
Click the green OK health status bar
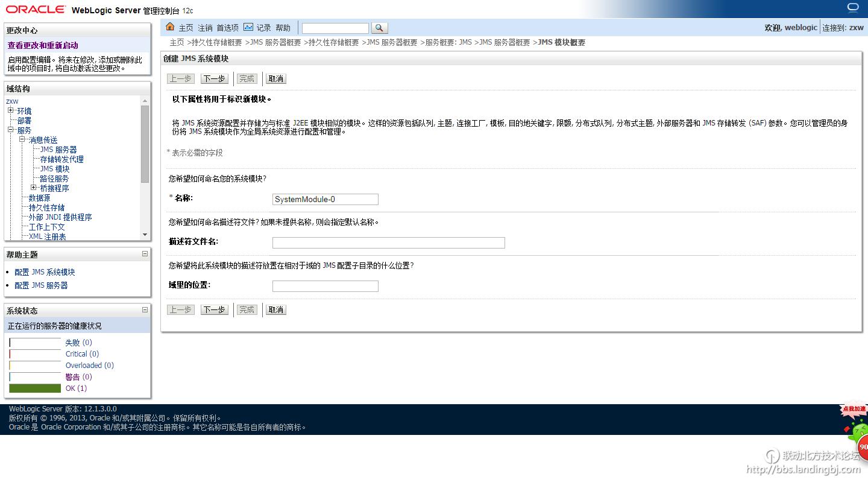point(34,388)
